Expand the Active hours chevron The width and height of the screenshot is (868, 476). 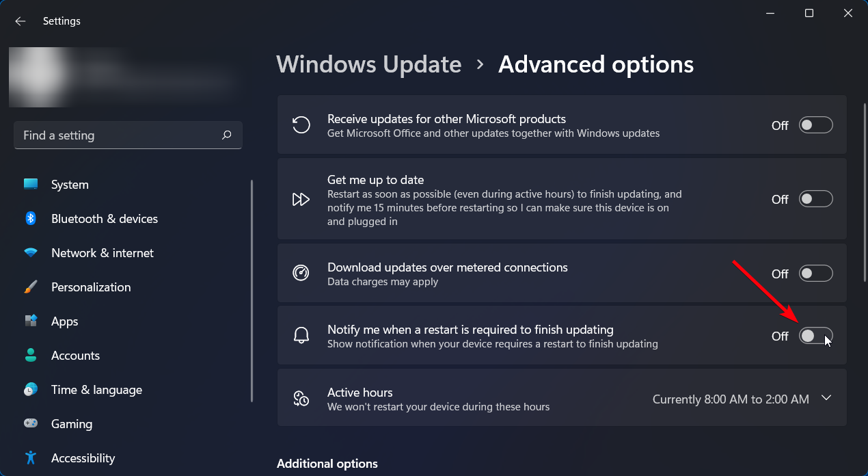coord(826,398)
